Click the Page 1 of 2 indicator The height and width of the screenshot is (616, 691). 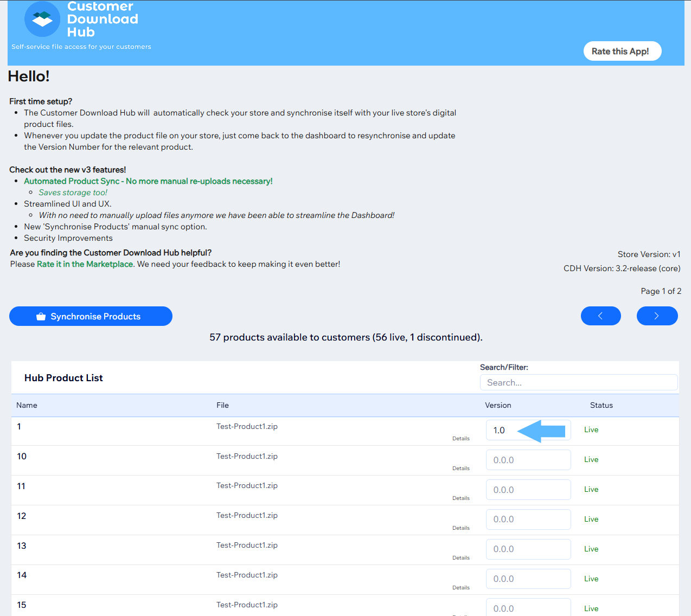point(661,291)
